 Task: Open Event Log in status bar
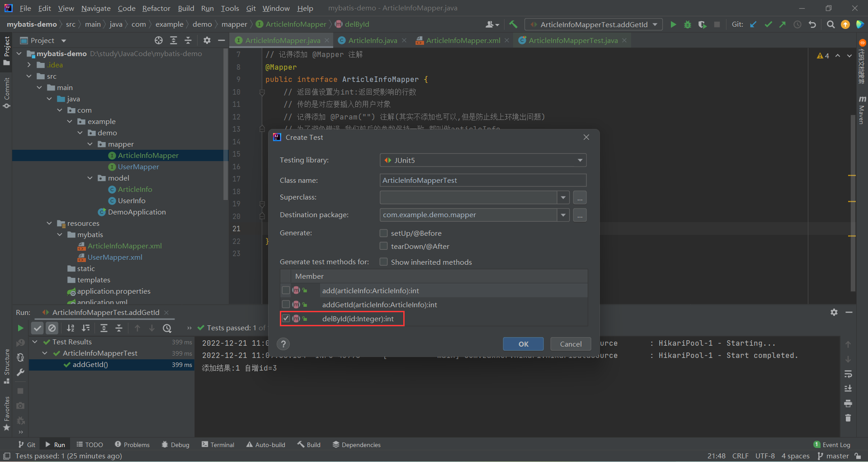(832, 445)
